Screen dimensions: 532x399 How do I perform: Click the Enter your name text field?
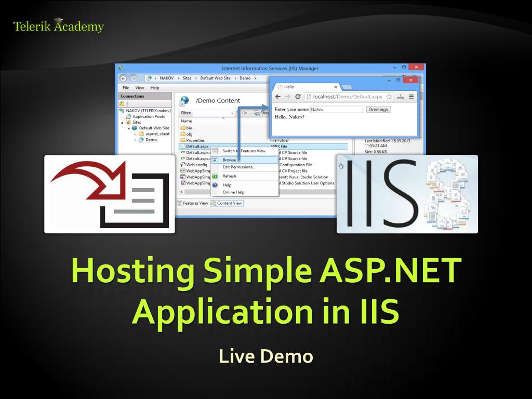pyautogui.click(x=337, y=110)
